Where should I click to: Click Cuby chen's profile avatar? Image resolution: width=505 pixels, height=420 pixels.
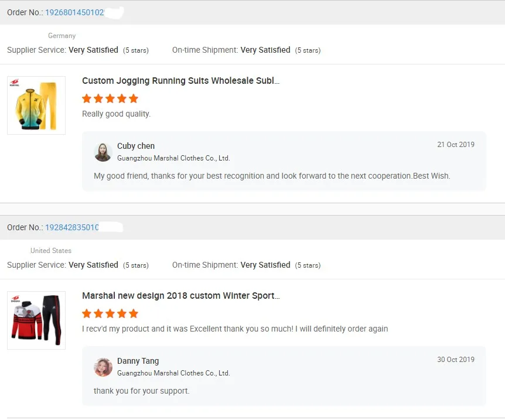tap(103, 152)
